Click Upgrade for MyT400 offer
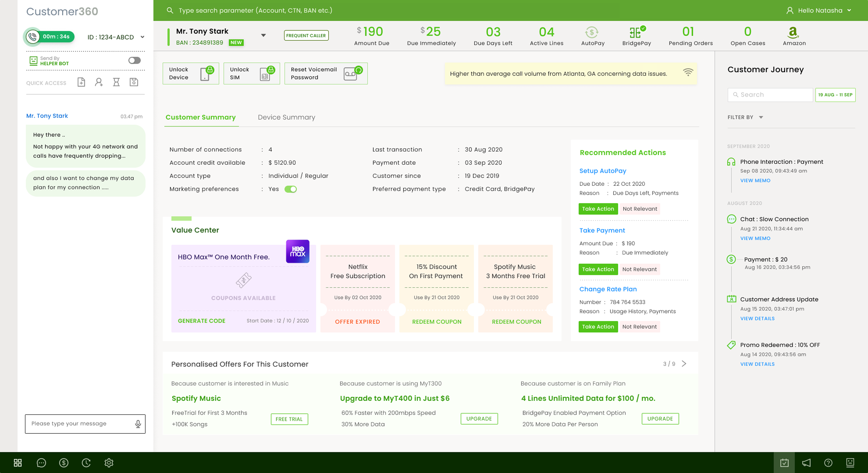Viewport: 868px width, 473px height. pos(479,418)
